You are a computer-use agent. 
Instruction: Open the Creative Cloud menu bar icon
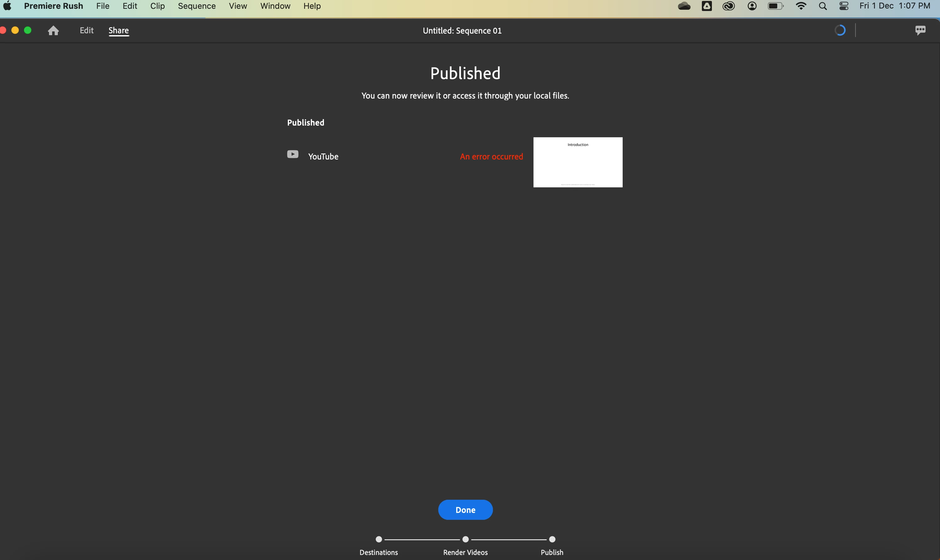(729, 6)
